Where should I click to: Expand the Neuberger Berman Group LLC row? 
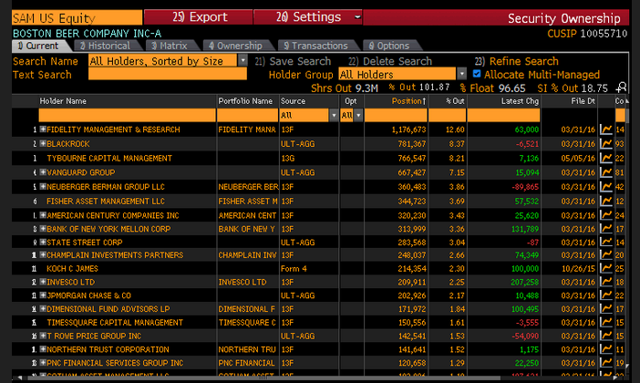coord(42,187)
